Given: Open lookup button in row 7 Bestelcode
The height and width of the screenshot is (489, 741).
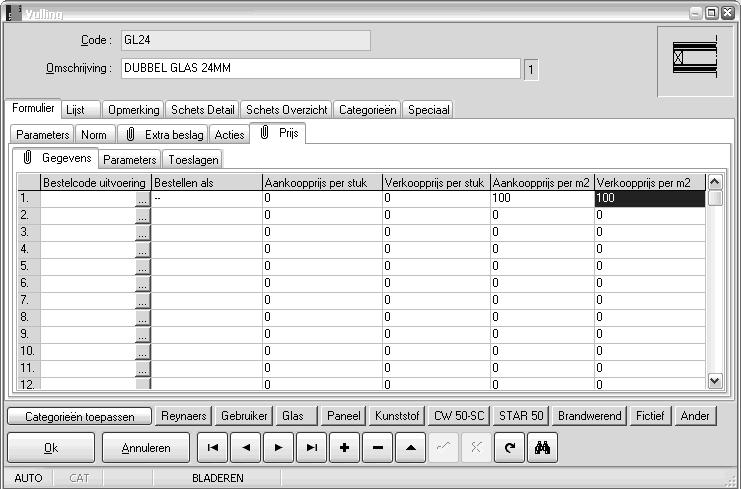Looking at the screenshot, I should pyautogui.click(x=142, y=301).
